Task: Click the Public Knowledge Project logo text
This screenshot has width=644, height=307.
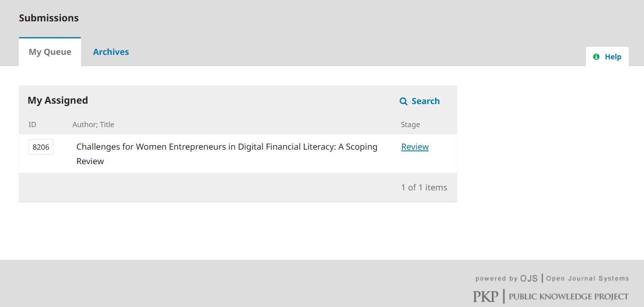Action: click(568, 297)
